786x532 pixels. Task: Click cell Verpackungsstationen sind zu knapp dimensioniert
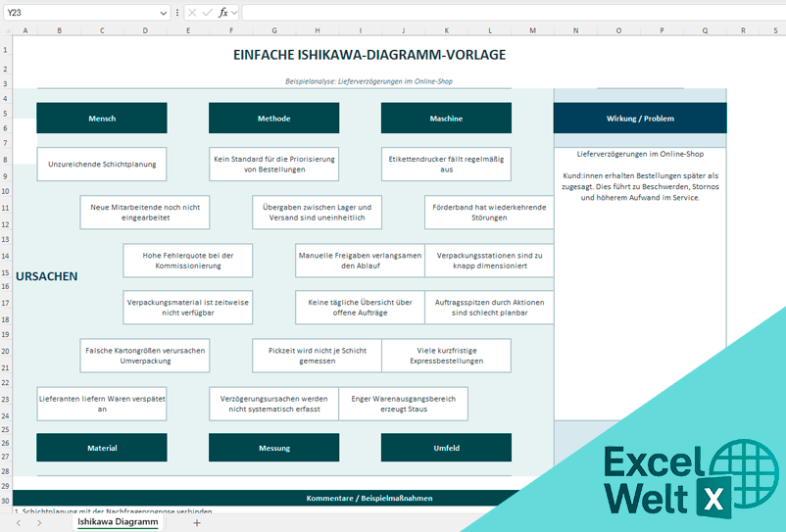(489, 261)
